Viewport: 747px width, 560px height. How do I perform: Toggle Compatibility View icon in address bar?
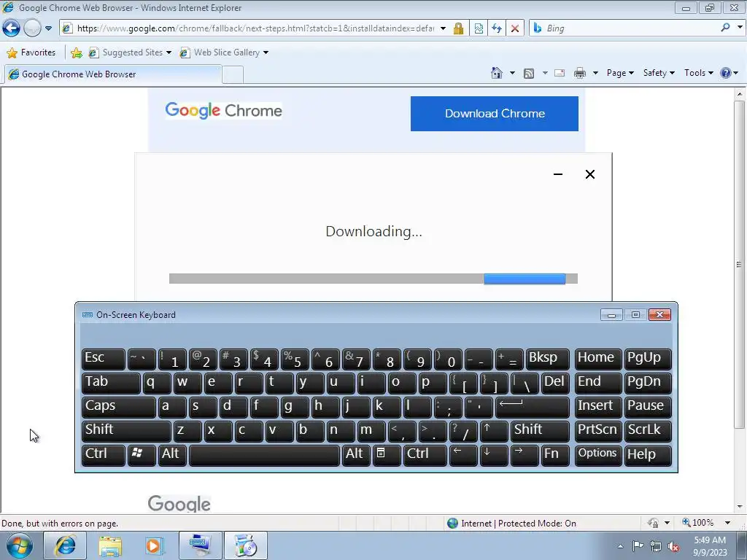click(x=479, y=28)
